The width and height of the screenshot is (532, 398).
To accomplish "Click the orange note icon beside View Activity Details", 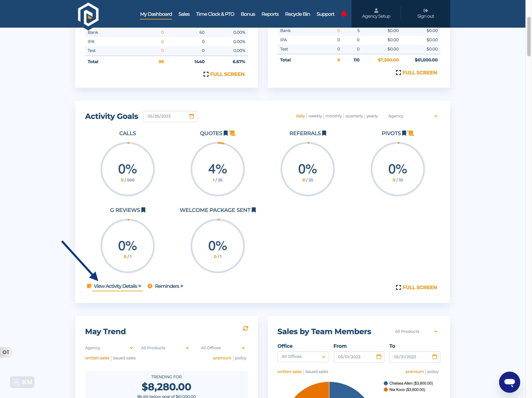I will (89, 286).
